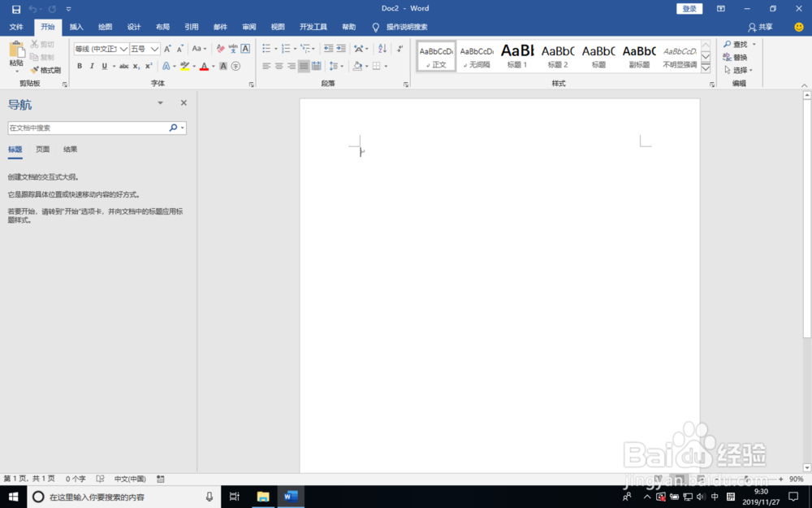Align text to the right
Viewport: 812px width, 508px height.
291,66
